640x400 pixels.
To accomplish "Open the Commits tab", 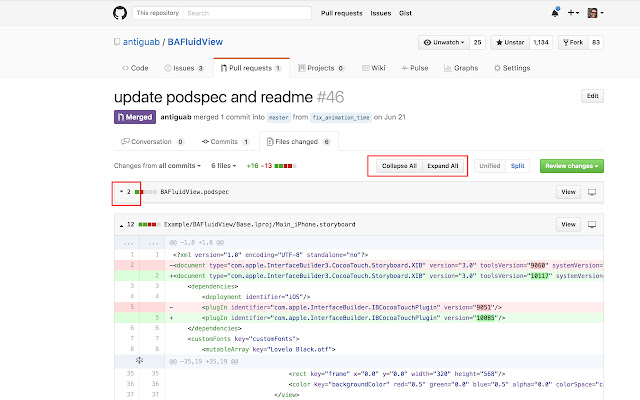I will [x=225, y=142].
